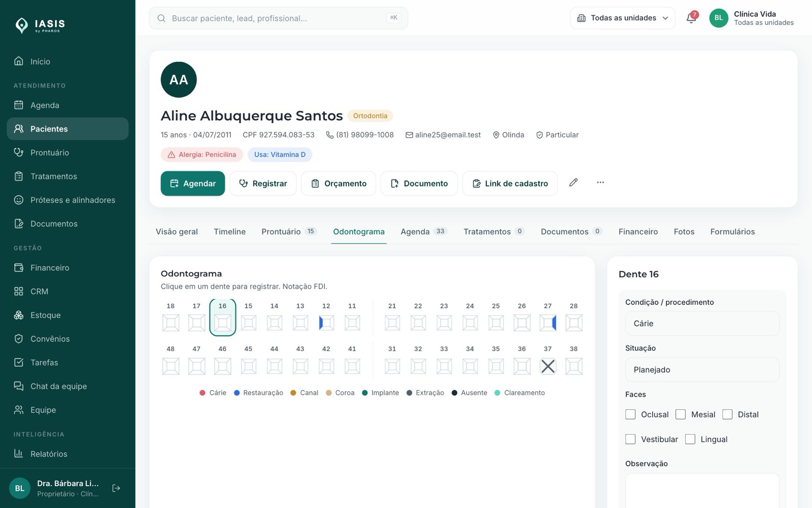
Task: Open the Condição / procedimento Cárie dropdown
Action: 702,324
